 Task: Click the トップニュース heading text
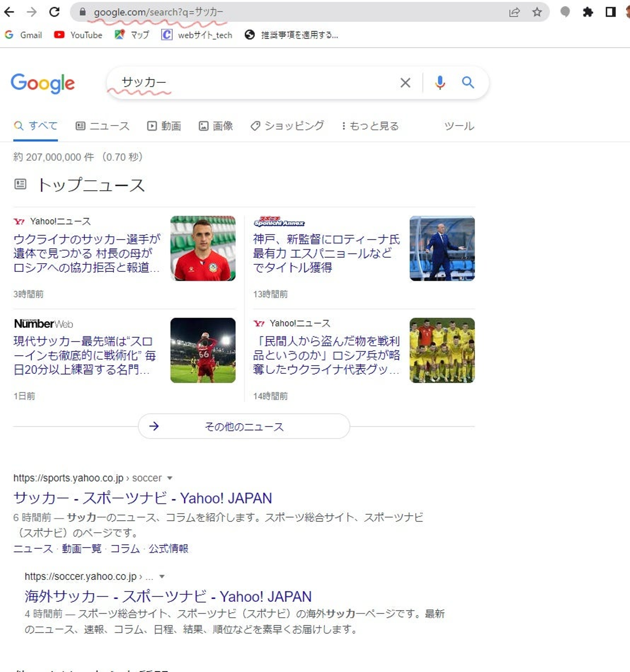91,185
